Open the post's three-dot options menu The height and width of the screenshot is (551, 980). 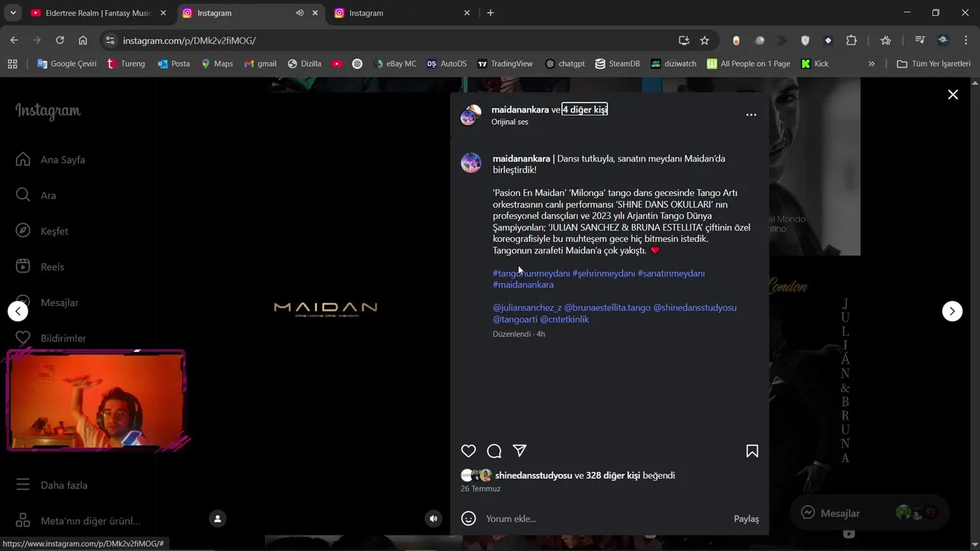coord(751,115)
